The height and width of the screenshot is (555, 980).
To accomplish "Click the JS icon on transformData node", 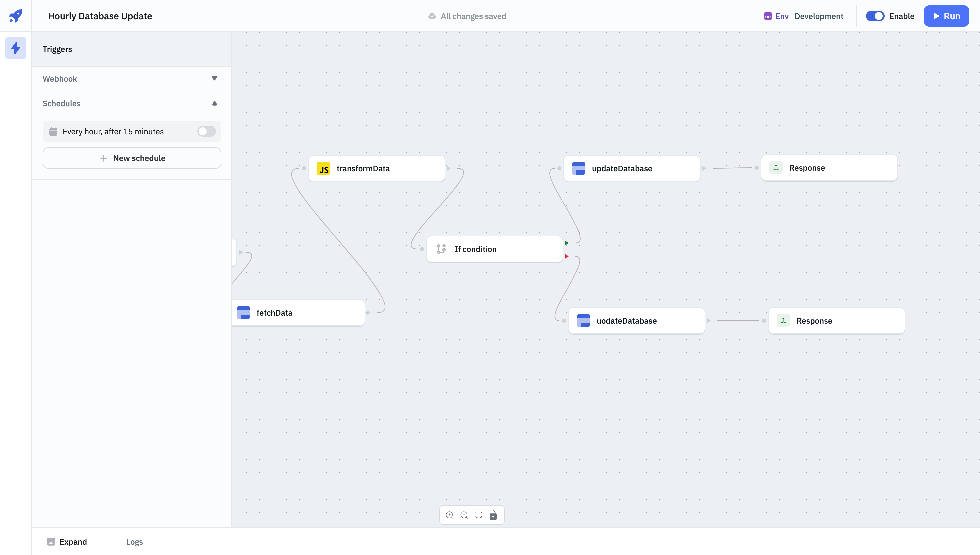I will (x=323, y=168).
